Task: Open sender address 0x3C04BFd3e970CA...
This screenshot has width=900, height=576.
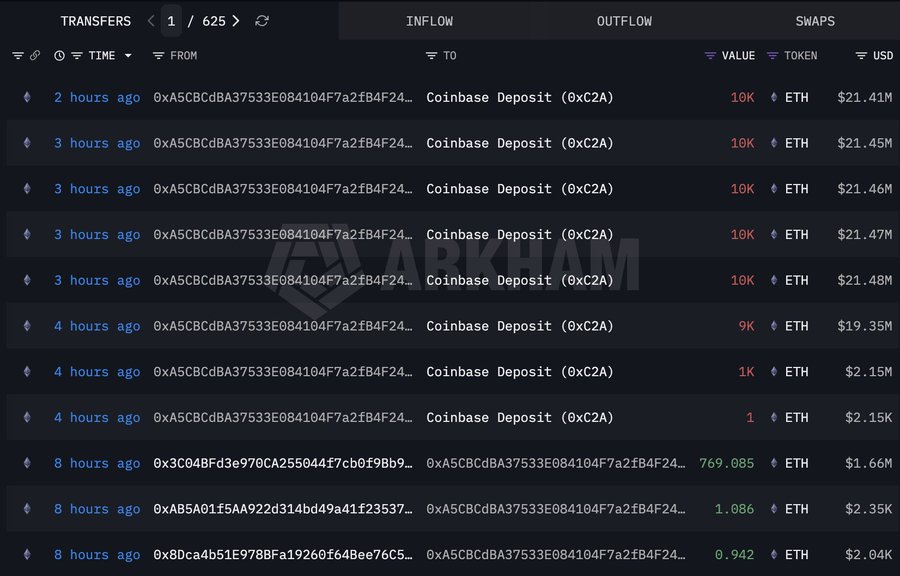Action: click(282, 463)
